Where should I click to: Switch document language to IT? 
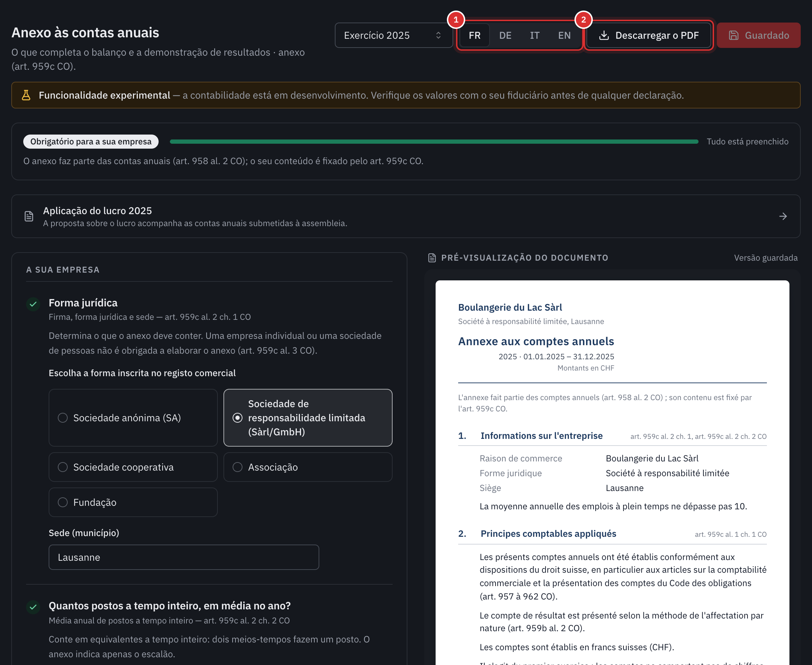tap(535, 35)
